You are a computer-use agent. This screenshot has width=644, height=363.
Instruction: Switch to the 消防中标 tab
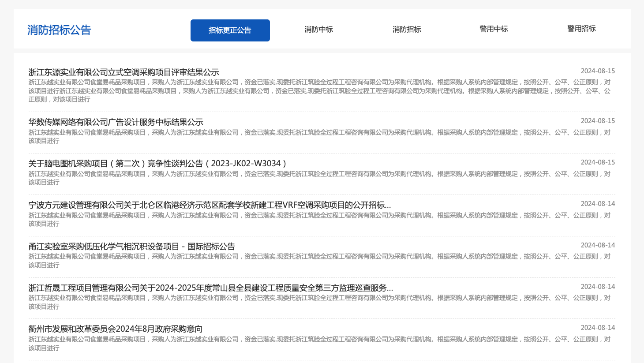[318, 30]
